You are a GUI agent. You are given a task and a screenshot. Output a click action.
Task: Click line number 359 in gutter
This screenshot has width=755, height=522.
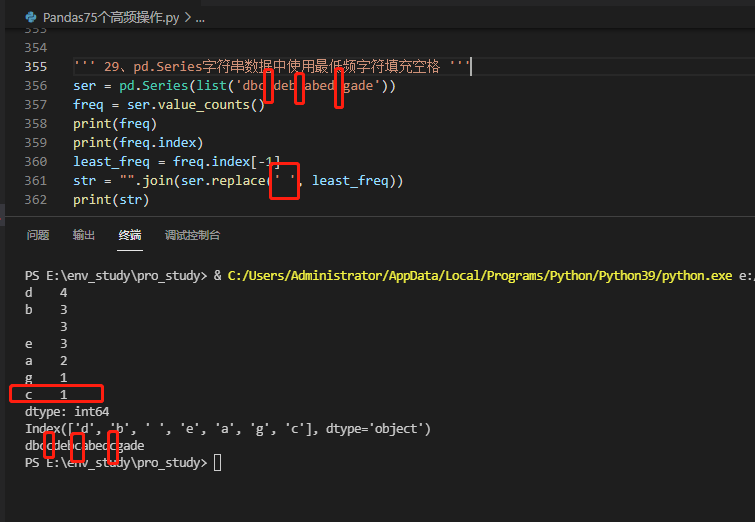pyautogui.click(x=36, y=143)
